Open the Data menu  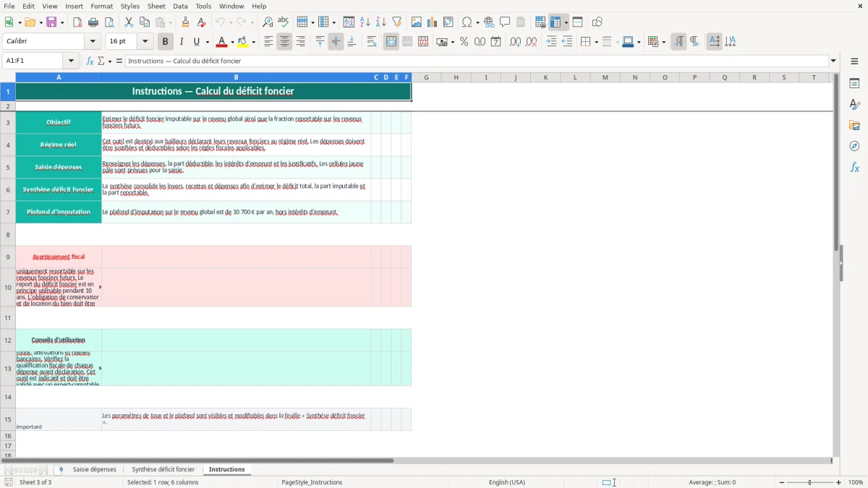pyautogui.click(x=180, y=6)
